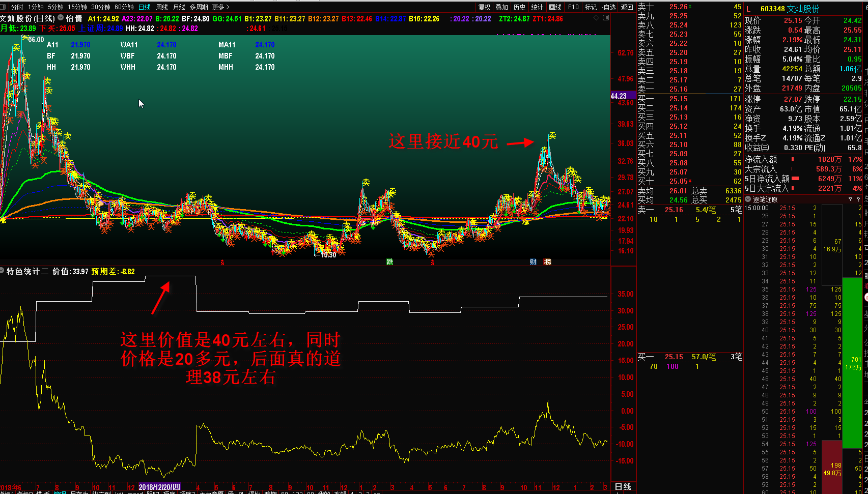Click the red down arrow beside 买十 price
868x494 pixels.
(x=690, y=181)
